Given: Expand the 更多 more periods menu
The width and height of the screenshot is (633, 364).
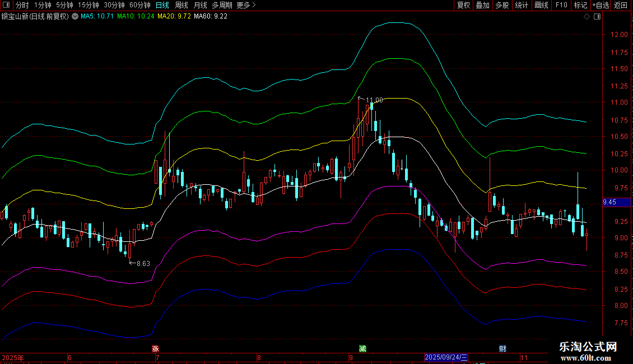Looking at the screenshot, I should tap(246, 5).
